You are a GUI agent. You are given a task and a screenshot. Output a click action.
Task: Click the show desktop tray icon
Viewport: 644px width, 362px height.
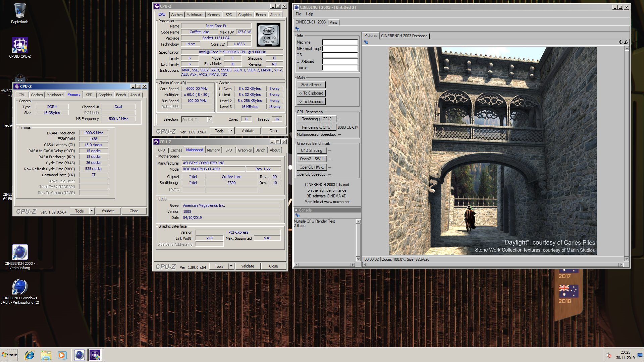[640, 355]
